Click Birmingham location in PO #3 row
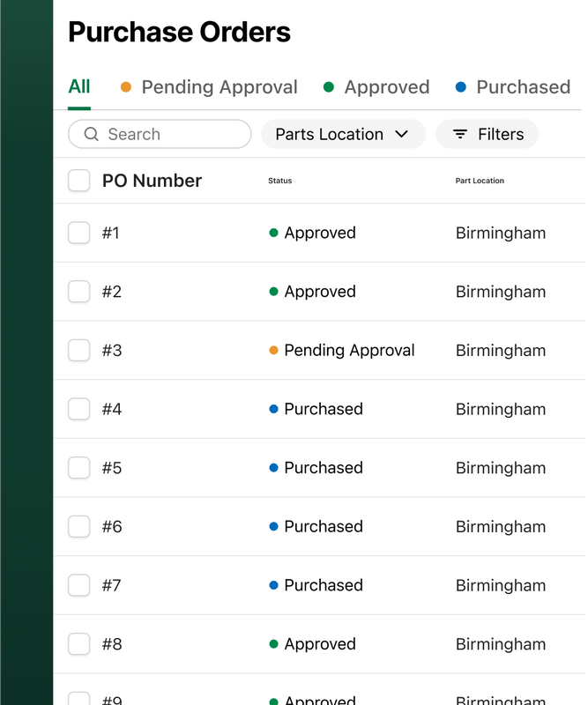The height and width of the screenshot is (705, 588). [x=501, y=351]
